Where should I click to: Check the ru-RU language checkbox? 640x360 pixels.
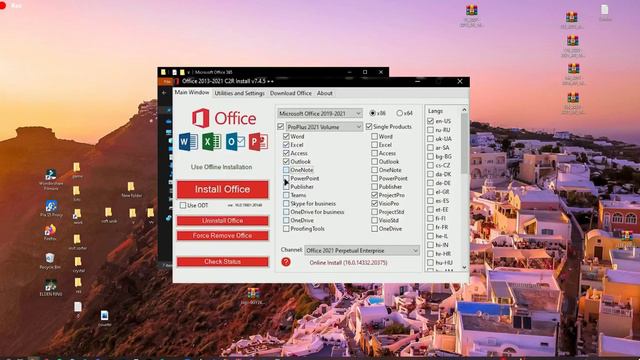point(430,130)
